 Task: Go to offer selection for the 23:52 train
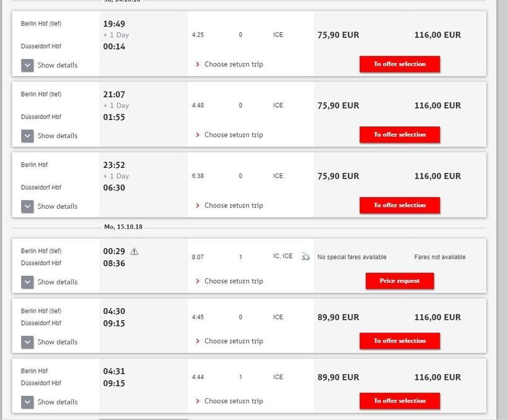pyautogui.click(x=400, y=205)
